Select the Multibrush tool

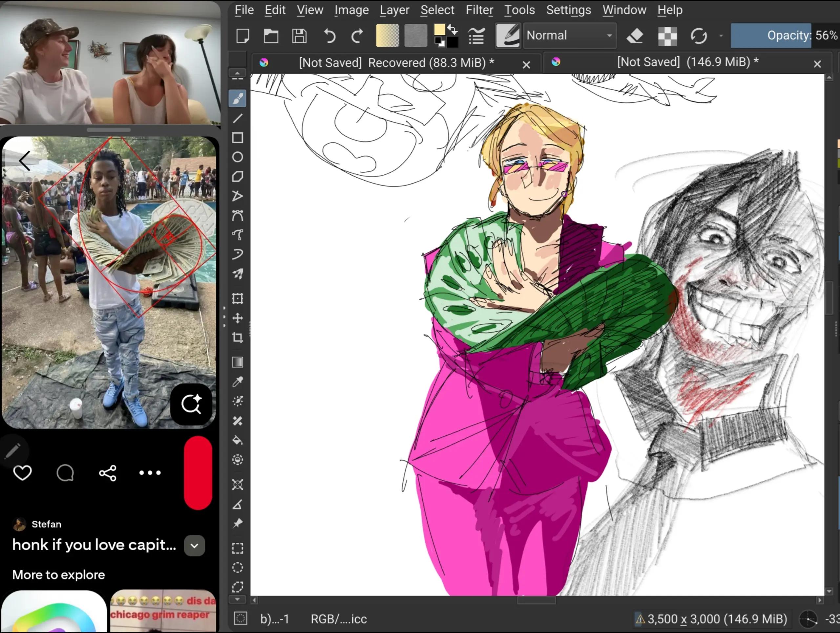238,274
